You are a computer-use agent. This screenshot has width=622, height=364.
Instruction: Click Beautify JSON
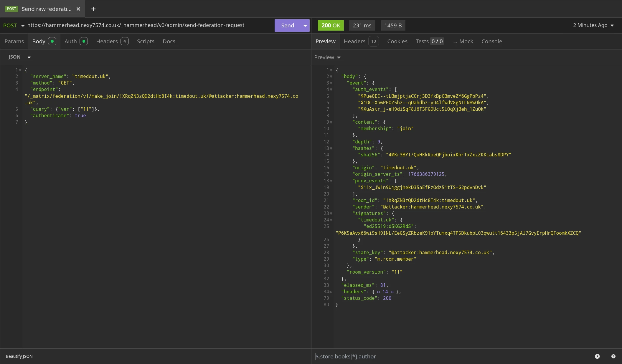pyautogui.click(x=19, y=356)
